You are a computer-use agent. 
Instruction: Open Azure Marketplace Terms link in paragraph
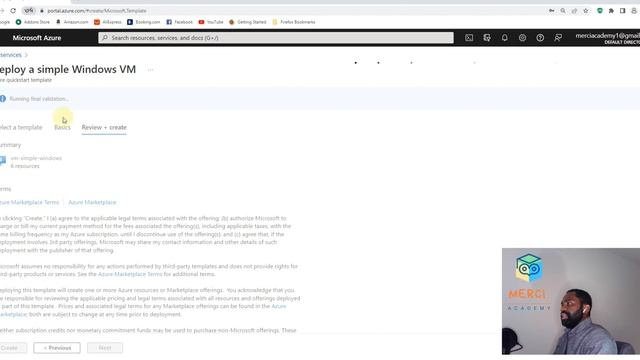tap(130, 274)
